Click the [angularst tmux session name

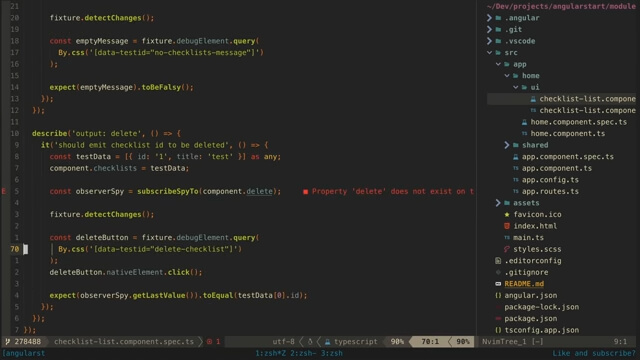pyautogui.click(x=23, y=353)
